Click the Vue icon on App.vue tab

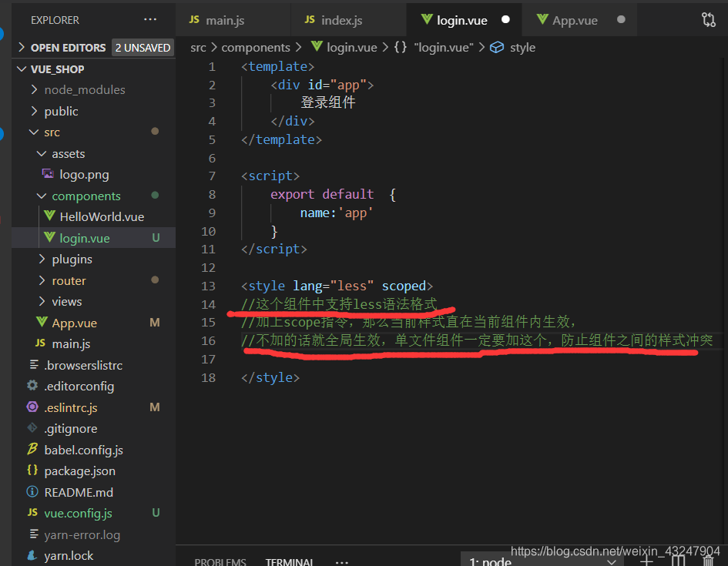(542, 19)
